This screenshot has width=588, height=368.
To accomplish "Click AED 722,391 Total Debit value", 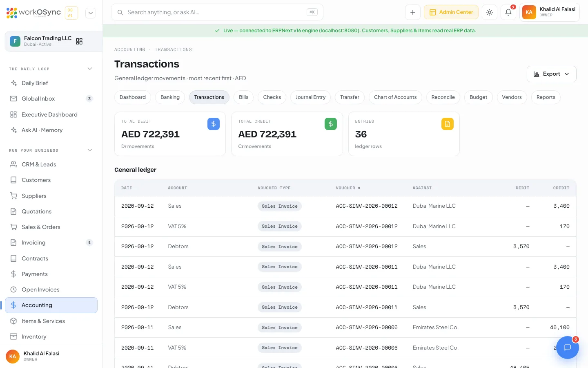I will (x=150, y=134).
